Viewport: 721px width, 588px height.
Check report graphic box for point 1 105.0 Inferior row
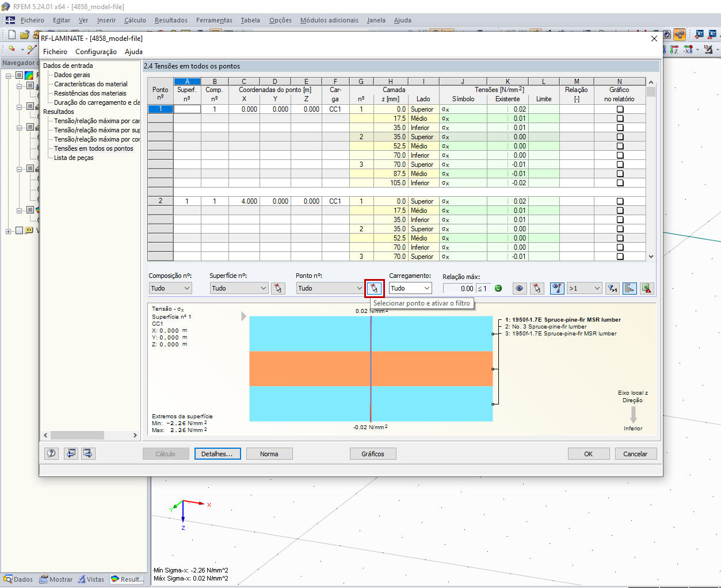[x=620, y=183]
